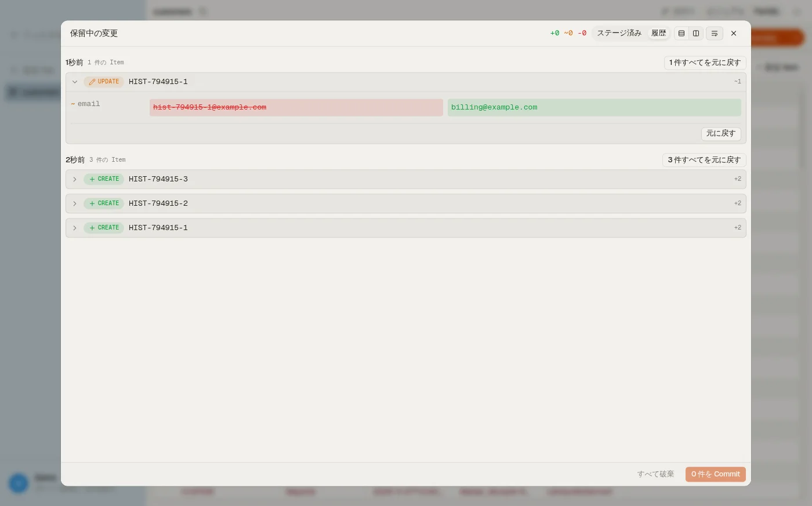This screenshot has width=812, height=506.
Task: Click 1件すべてを元に戻す button
Action: (x=705, y=63)
